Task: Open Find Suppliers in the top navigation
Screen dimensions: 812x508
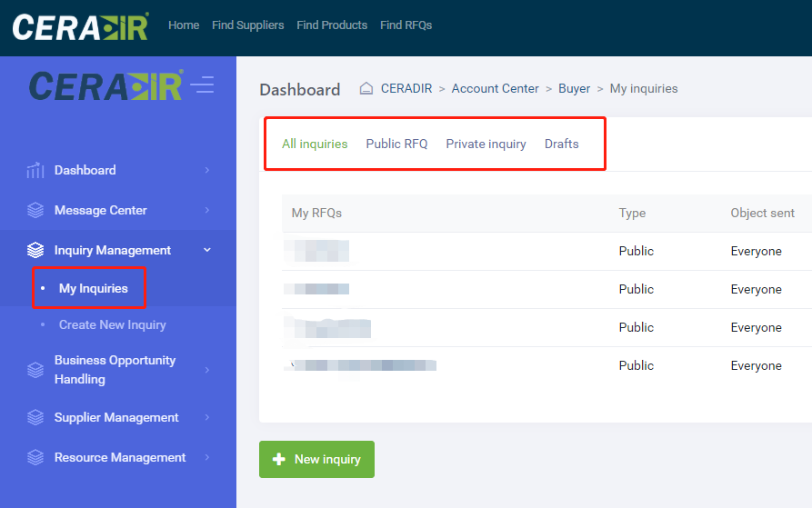Action: 248,25
